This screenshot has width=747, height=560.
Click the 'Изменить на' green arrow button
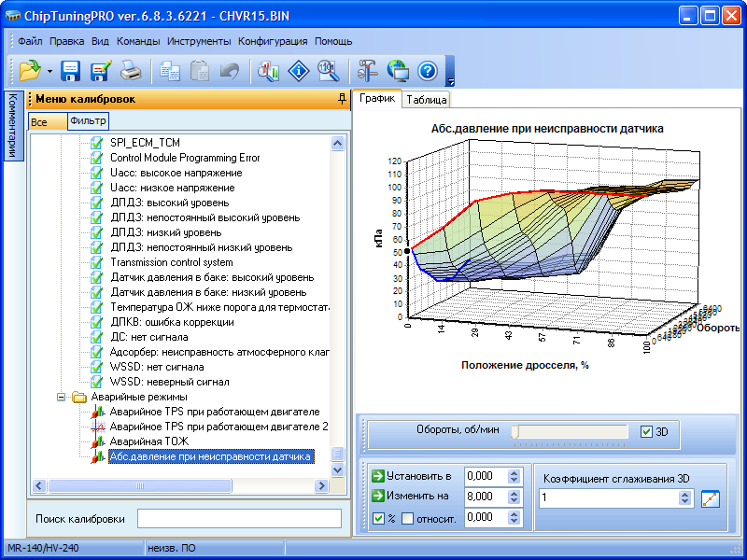(378, 497)
